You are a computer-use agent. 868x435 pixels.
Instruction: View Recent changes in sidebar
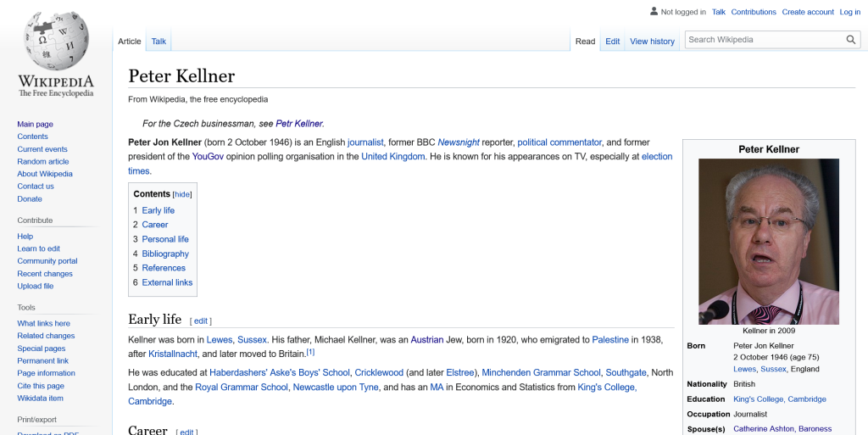(x=45, y=273)
